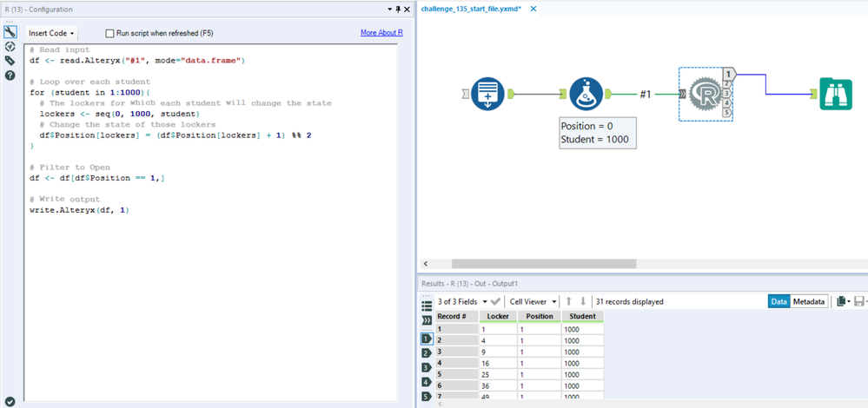The width and height of the screenshot is (868, 408).
Task: Select the Formula flask tool
Action: coord(586,94)
